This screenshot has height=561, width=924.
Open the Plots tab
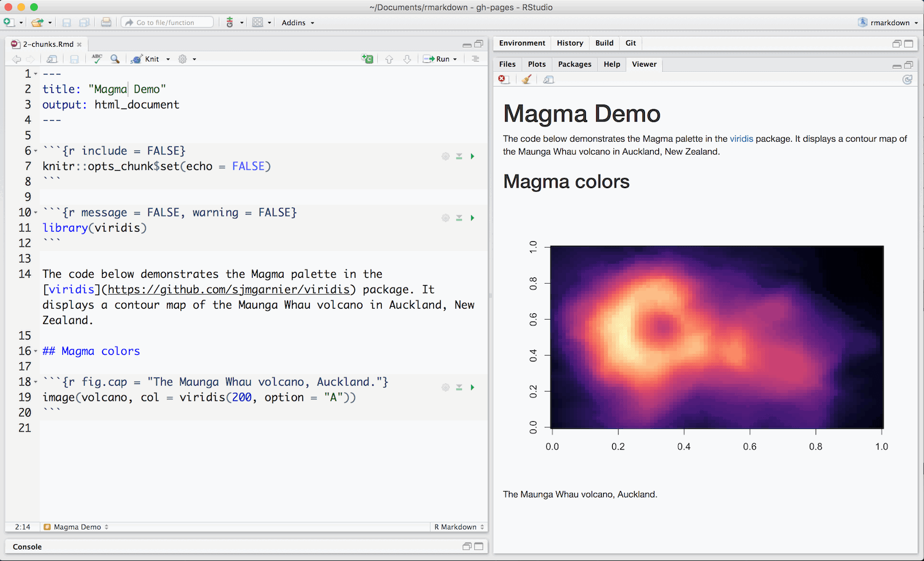pos(536,64)
